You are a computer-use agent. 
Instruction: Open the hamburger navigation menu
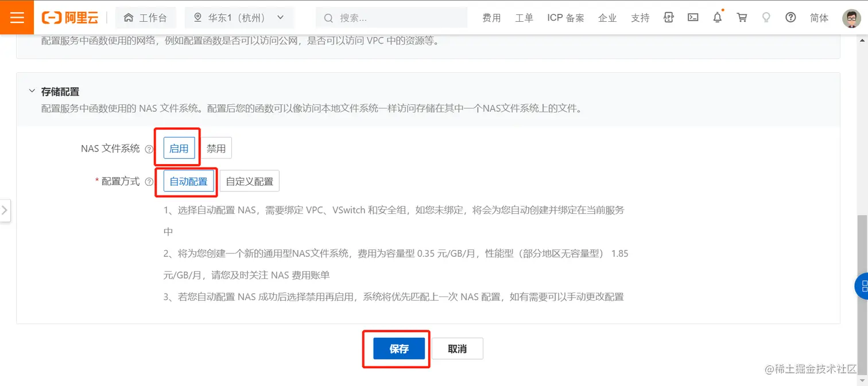(17, 17)
